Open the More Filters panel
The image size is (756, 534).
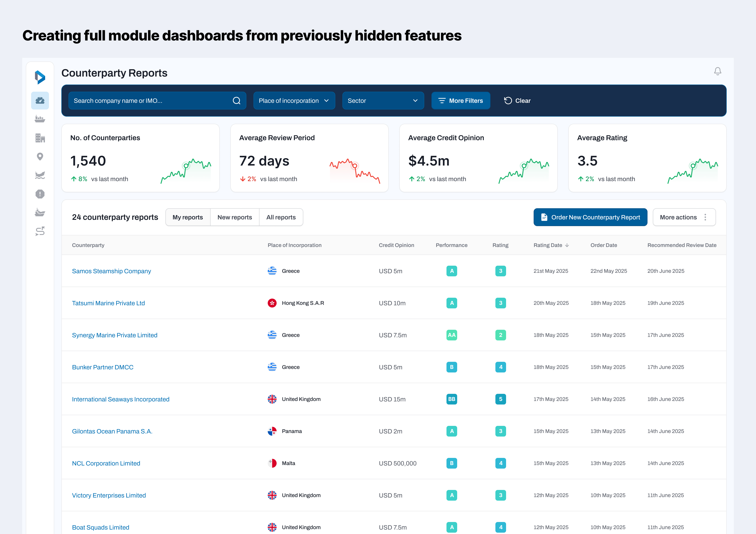460,101
